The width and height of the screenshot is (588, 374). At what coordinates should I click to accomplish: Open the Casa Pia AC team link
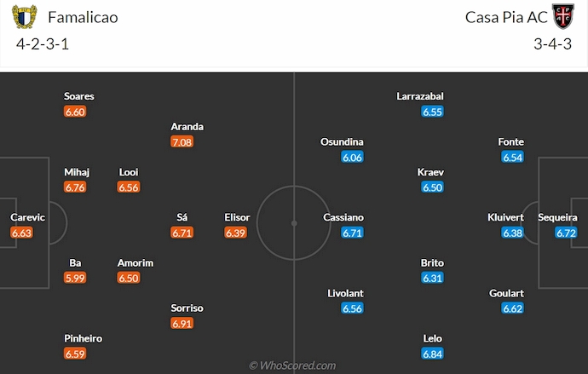[x=503, y=17]
